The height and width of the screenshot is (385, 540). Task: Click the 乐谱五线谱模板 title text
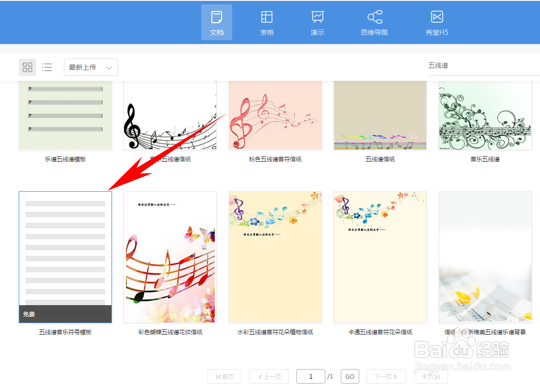pos(65,159)
